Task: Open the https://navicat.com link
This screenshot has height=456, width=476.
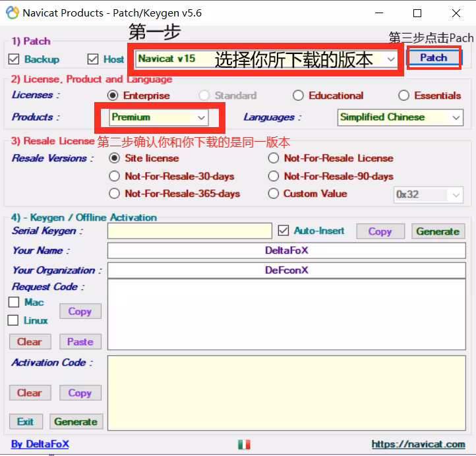Action: pyautogui.click(x=419, y=445)
